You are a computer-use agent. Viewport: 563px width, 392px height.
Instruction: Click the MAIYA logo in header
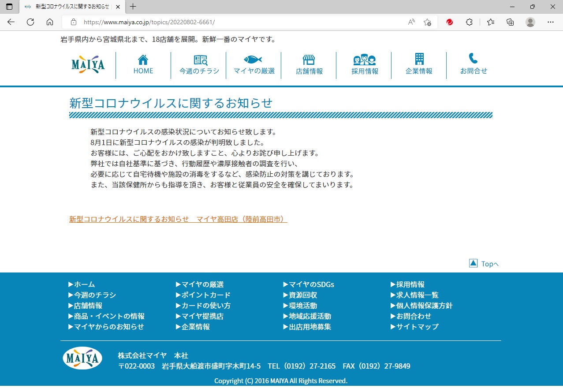[88, 65]
